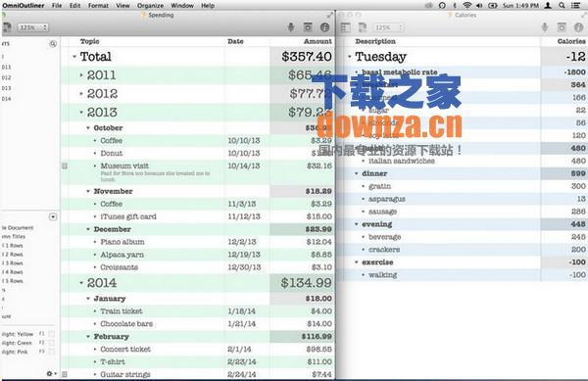Click the note icon beside Museum visit row
The image size is (588, 381).
tap(65, 166)
